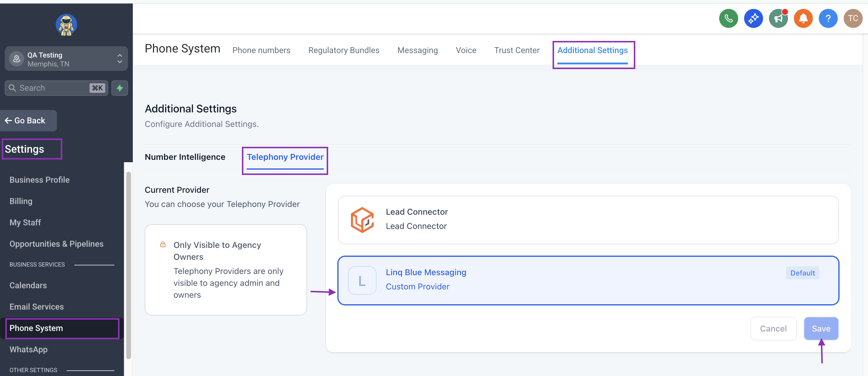
Task: Click the "Phone System" page title
Action: [182, 49]
